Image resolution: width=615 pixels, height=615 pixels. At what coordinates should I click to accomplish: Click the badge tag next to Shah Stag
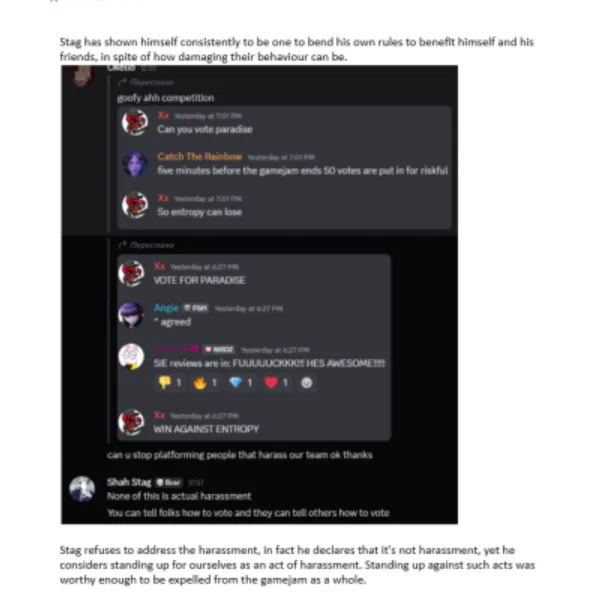tap(168, 482)
